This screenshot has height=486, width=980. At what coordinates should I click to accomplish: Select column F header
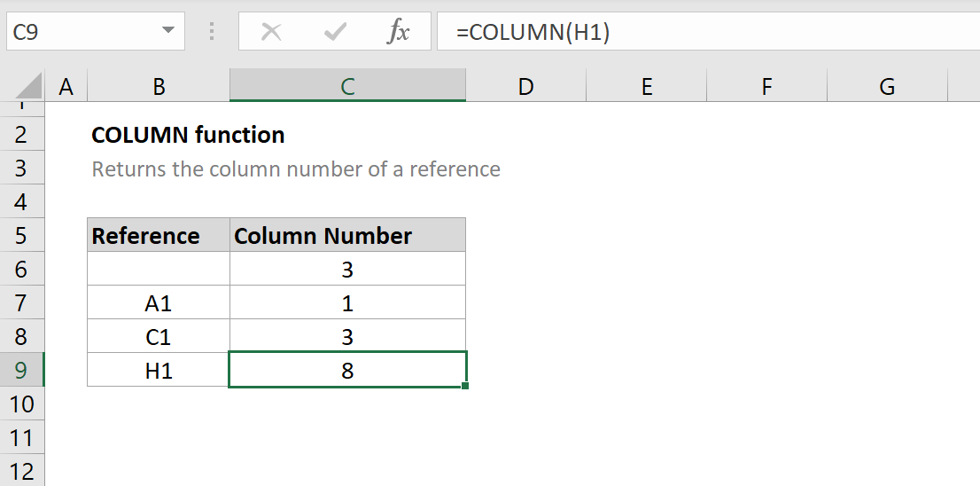(x=766, y=86)
